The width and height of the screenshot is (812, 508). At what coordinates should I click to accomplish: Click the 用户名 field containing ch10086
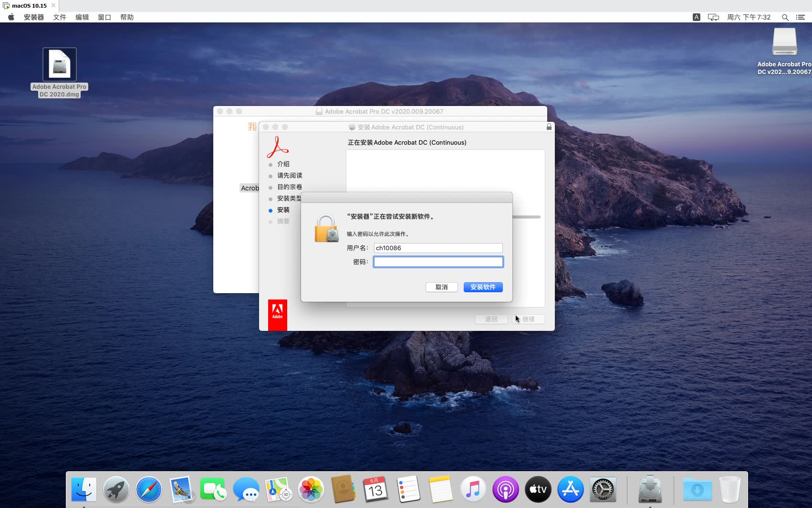tap(438, 248)
